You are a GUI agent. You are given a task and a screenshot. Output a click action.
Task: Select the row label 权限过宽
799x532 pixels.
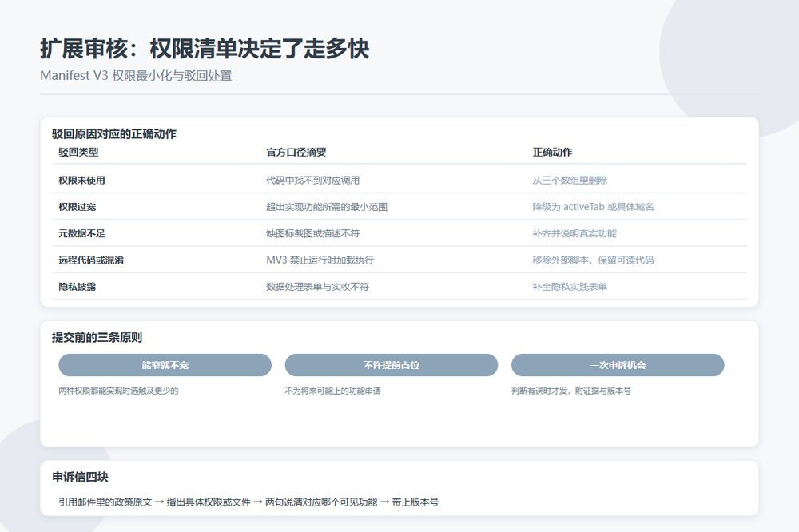click(77, 207)
